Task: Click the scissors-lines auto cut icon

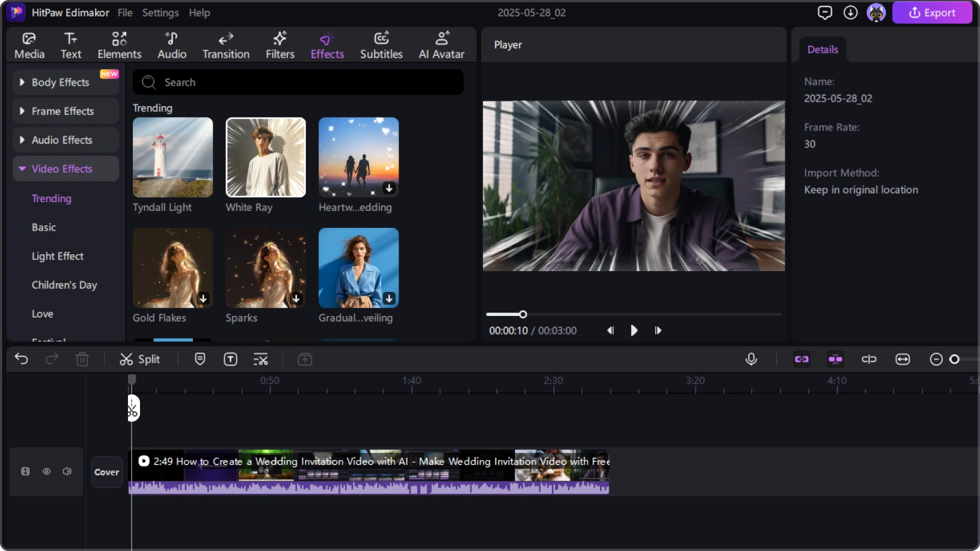Action: click(x=261, y=359)
